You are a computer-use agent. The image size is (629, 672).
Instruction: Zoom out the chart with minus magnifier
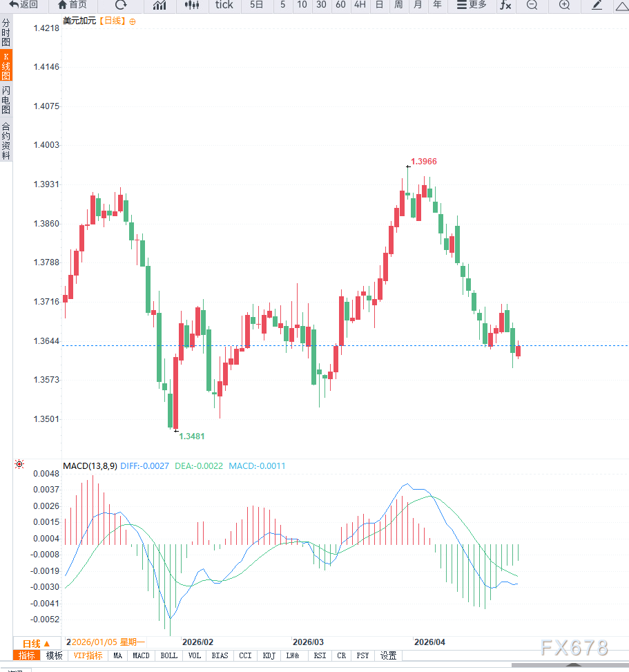(532, 5)
